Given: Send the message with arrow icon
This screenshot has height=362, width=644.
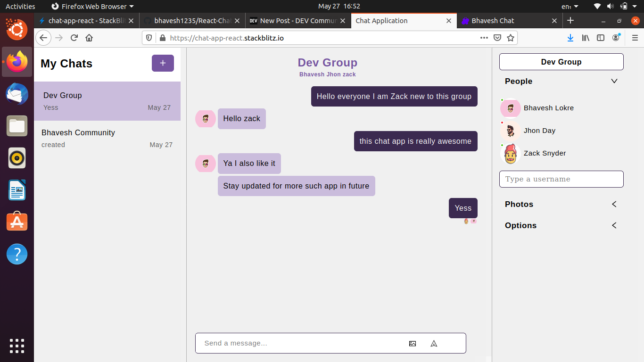Looking at the screenshot, I should click(x=434, y=344).
